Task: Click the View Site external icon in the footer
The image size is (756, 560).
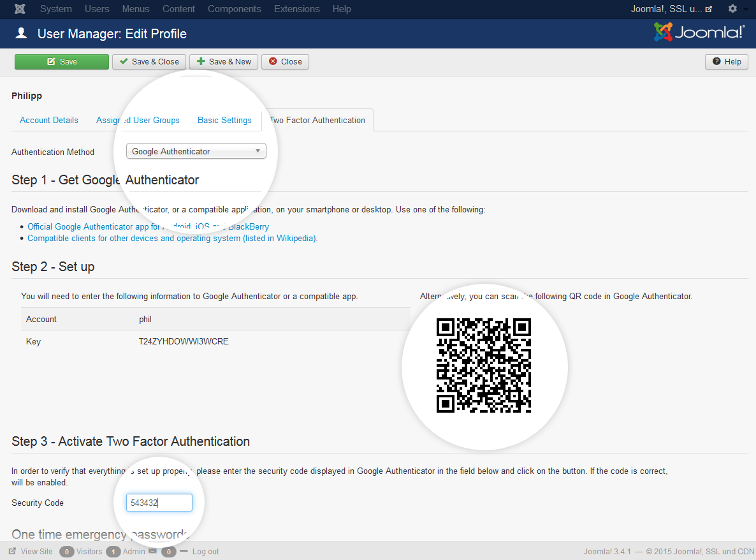Action: pyautogui.click(x=13, y=551)
